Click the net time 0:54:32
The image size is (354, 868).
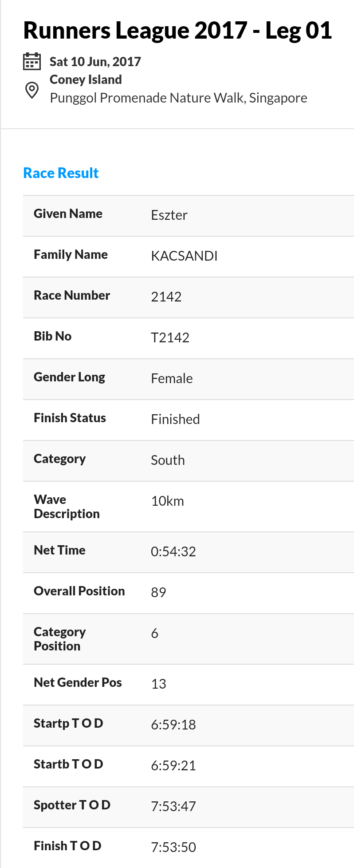click(x=173, y=552)
